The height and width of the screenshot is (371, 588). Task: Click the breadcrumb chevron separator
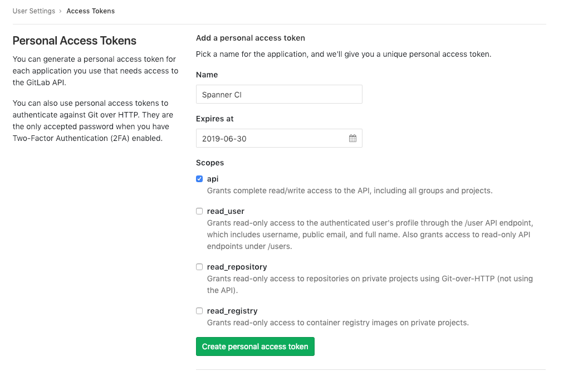tap(60, 11)
